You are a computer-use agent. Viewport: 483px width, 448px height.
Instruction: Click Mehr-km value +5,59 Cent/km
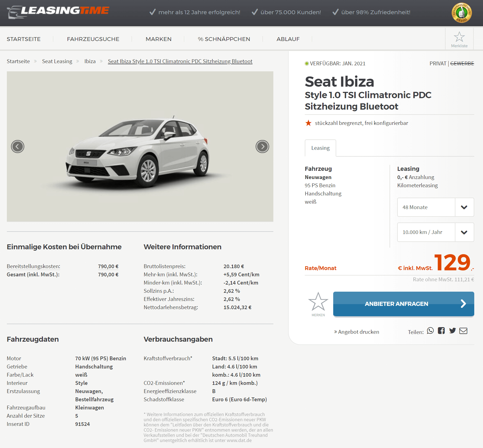[241, 274]
